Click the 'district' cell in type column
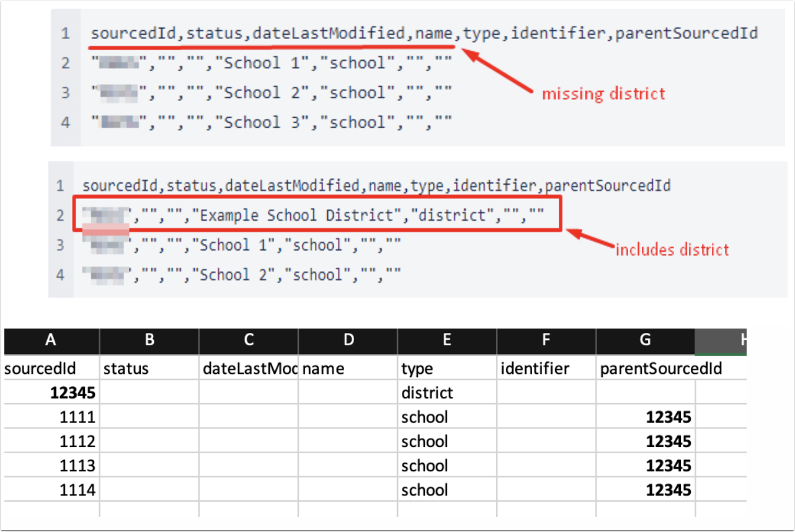 click(x=448, y=392)
